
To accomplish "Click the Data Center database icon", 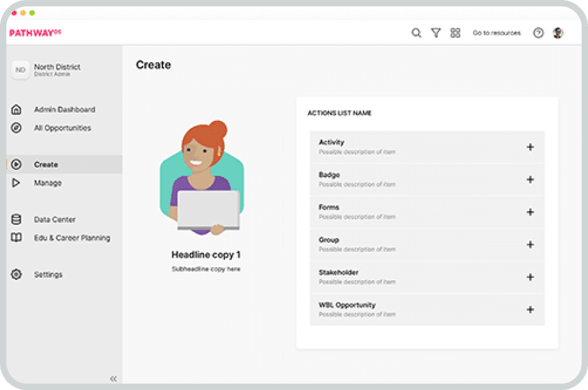I will 17,219.
